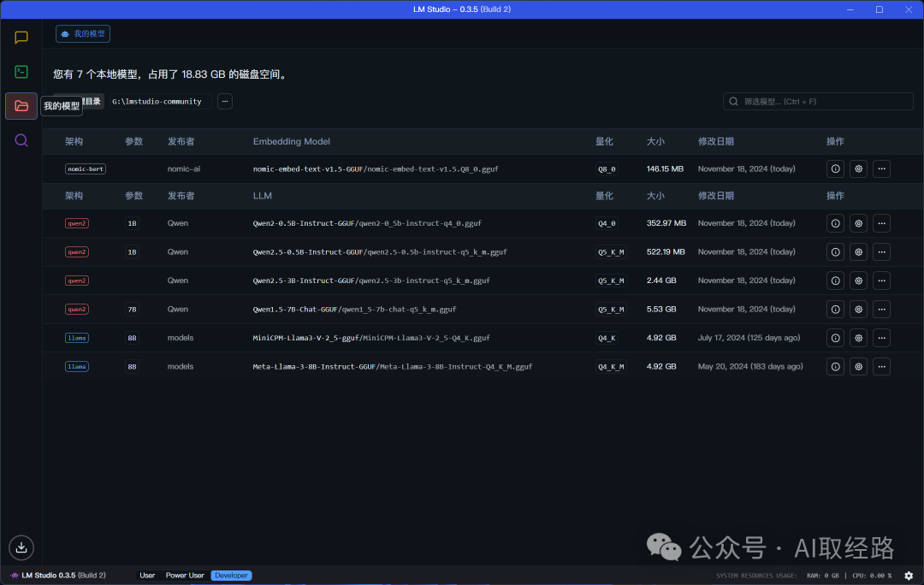Viewport: 924px width, 585px height.
Task: Show info for qwen2-0_5b-instruct-q4_0 model
Action: click(x=836, y=223)
